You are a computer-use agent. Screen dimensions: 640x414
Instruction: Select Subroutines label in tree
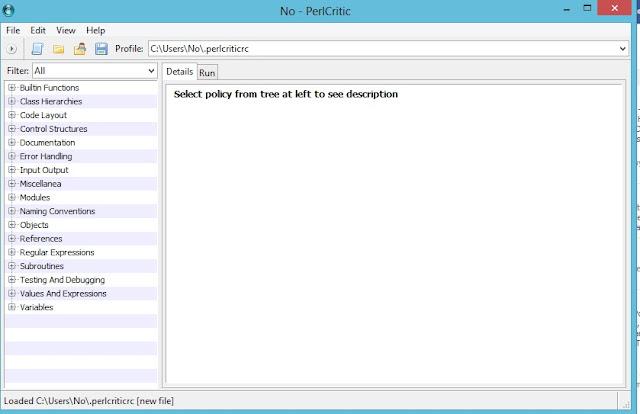coord(42,266)
